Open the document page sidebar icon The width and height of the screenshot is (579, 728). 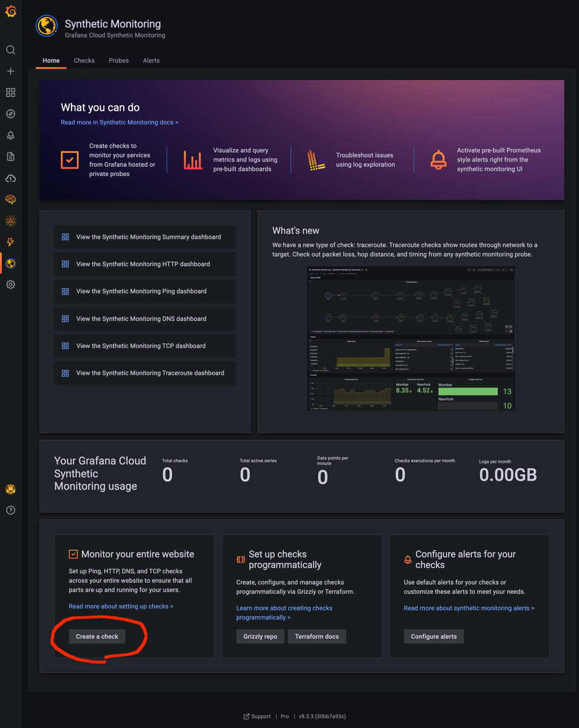click(x=10, y=157)
